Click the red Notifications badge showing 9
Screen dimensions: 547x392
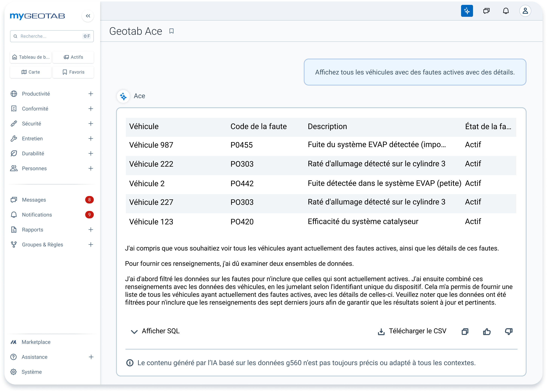coord(89,215)
